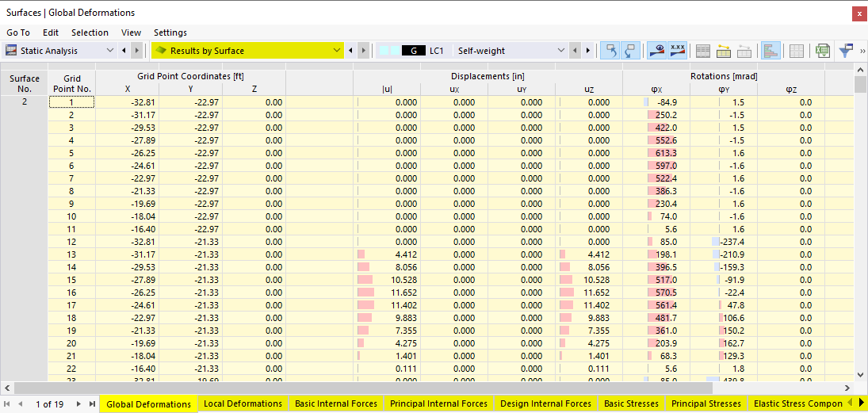Click the horizontal scrollbar left arrow
The image size is (868, 413).
[x=6, y=388]
